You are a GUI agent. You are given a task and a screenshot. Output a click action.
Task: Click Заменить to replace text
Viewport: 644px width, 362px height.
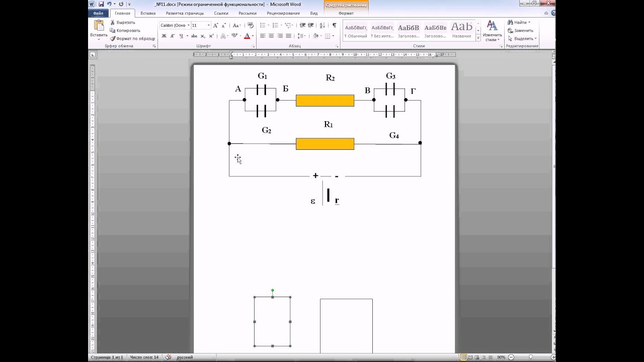click(520, 30)
